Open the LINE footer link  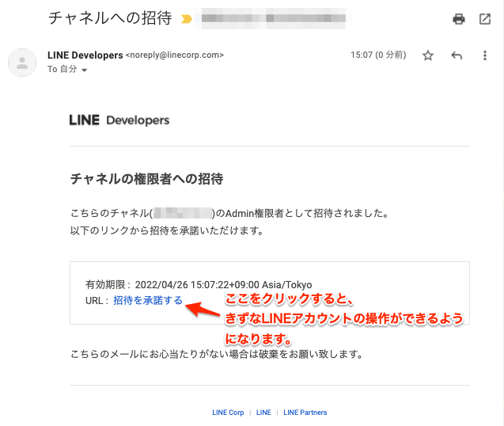[x=263, y=413]
